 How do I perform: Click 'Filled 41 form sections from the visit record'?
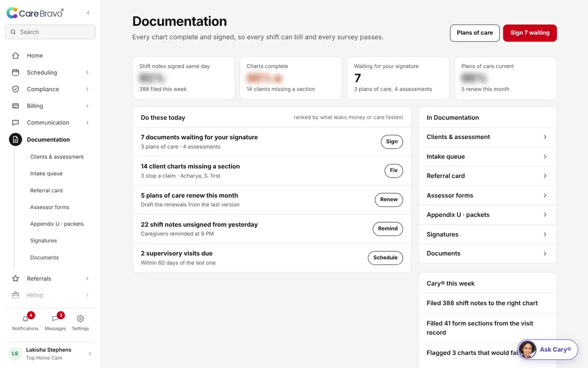(x=480, y=328)
